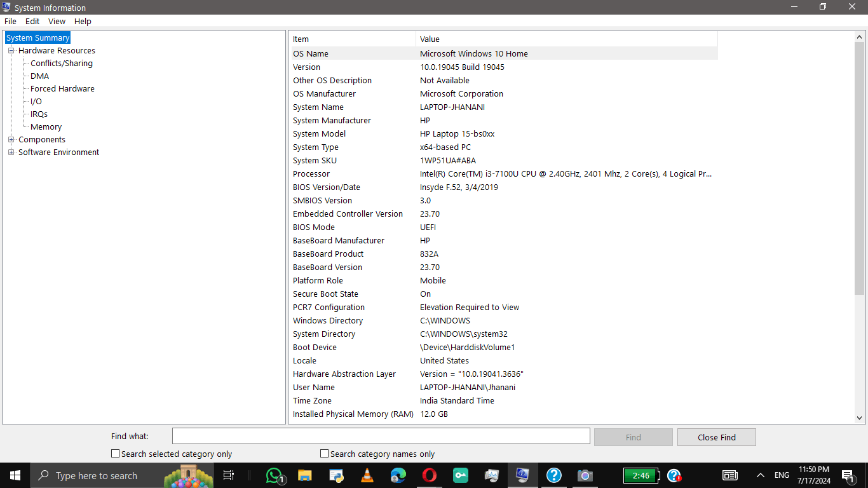Viewport: 868px width, 488px height.
Task: Select the Components label in tree
Action: click(x=42, y=139)
